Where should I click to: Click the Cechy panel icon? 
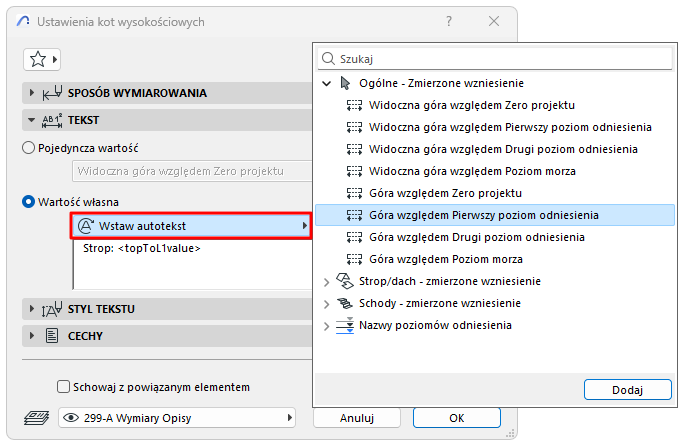coord(51,336)
